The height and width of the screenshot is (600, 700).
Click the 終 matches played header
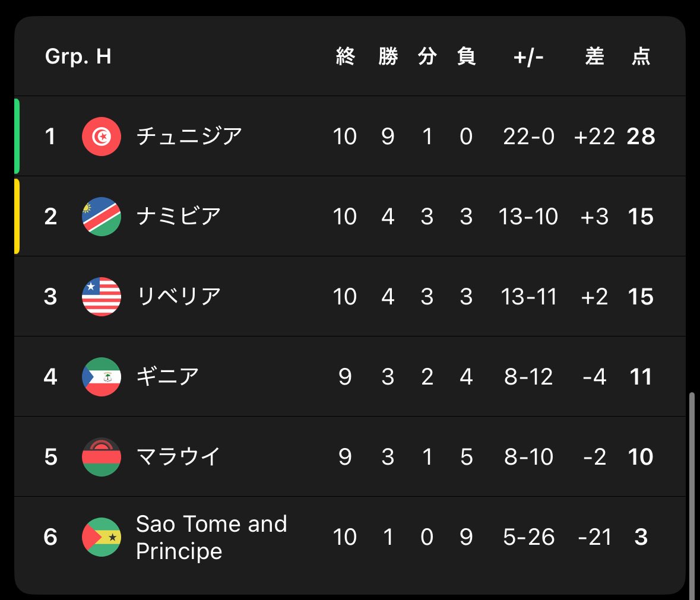click(345, 57)
